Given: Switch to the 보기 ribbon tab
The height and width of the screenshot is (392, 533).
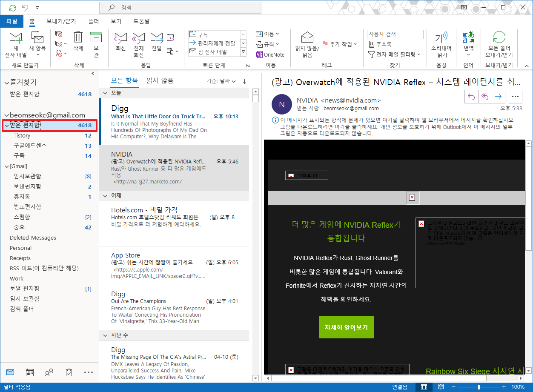Looking at the screenshot, I should click(116, 21).
